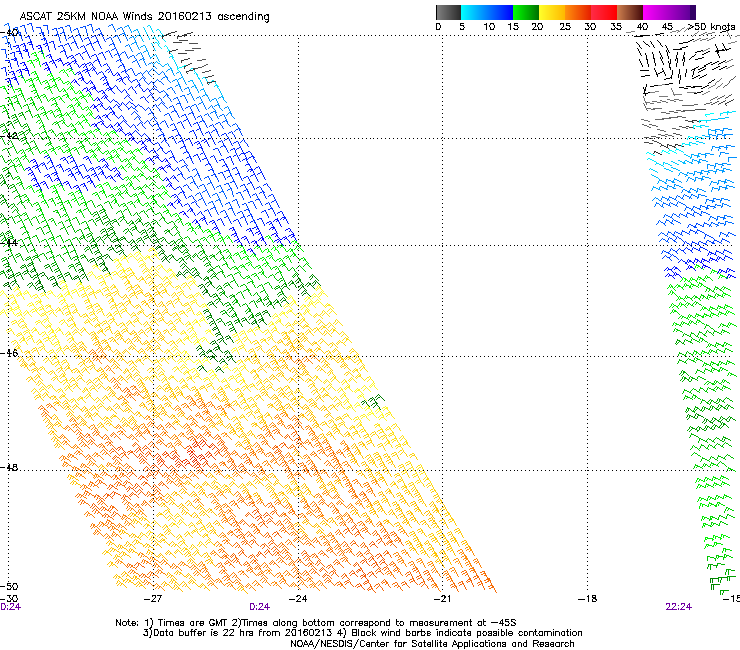Click the 'NOAA/NESDIS/Center for Satellite Applications and Research' credit

coord(432,644)
